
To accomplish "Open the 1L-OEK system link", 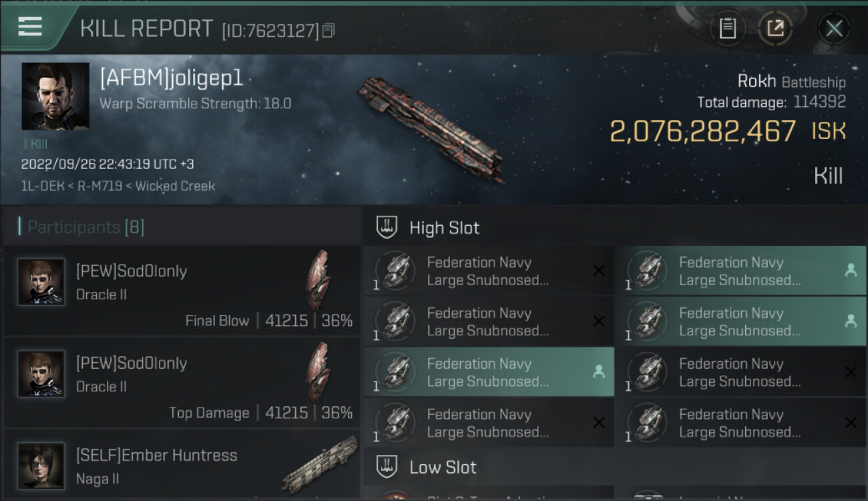I will tap(41, 186).
